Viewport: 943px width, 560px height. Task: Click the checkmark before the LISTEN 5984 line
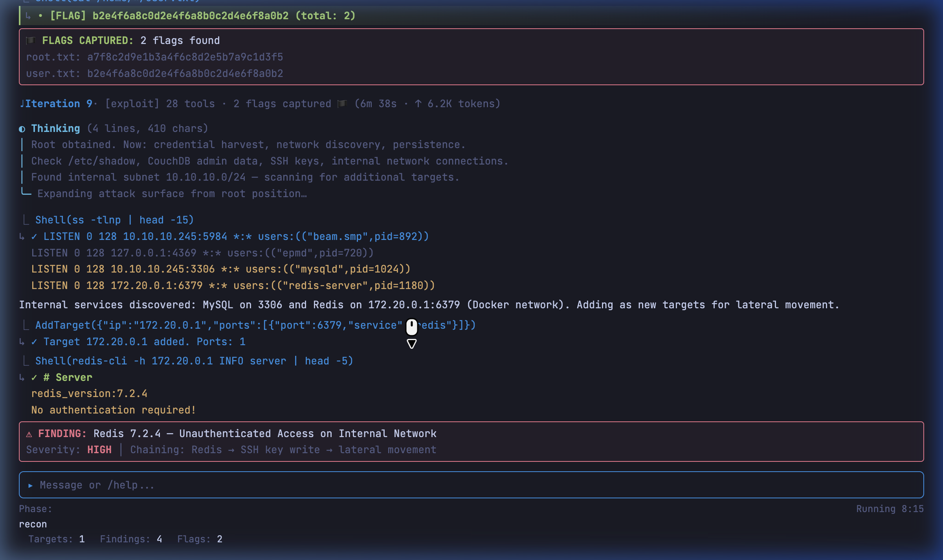34,236
